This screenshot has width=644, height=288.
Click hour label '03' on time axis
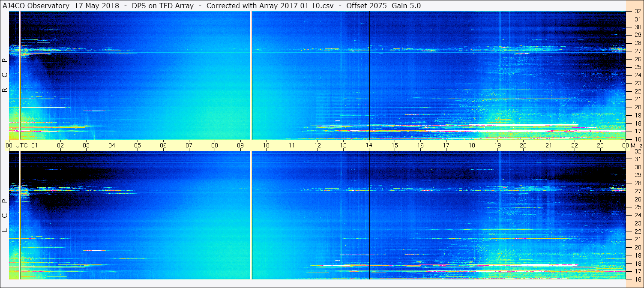(86, 145)
